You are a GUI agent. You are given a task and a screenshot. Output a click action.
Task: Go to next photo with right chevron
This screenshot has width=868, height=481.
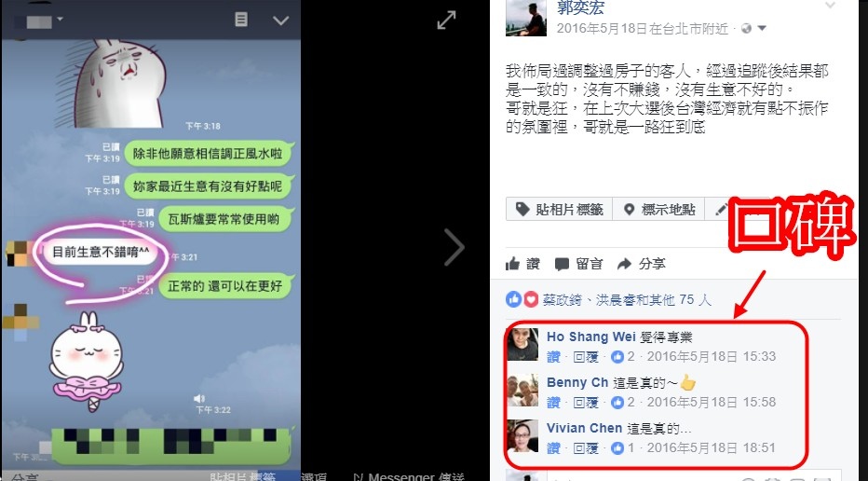454,247
